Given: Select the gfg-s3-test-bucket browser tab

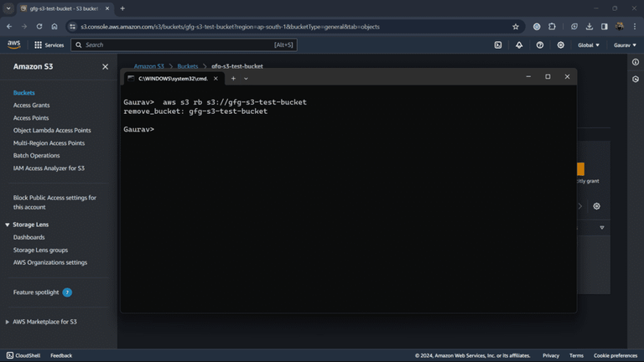Looking at the screenshot, I should click(65, 8).
